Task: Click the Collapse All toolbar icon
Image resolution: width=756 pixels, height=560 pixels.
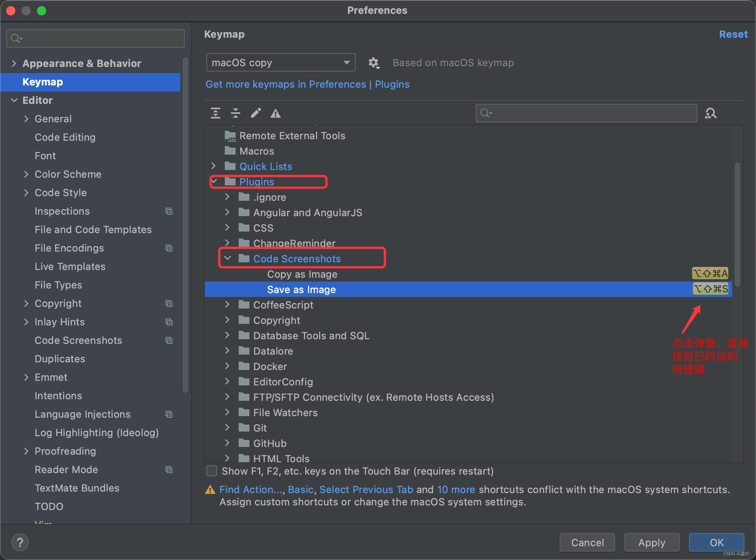Action: (236, 113)
